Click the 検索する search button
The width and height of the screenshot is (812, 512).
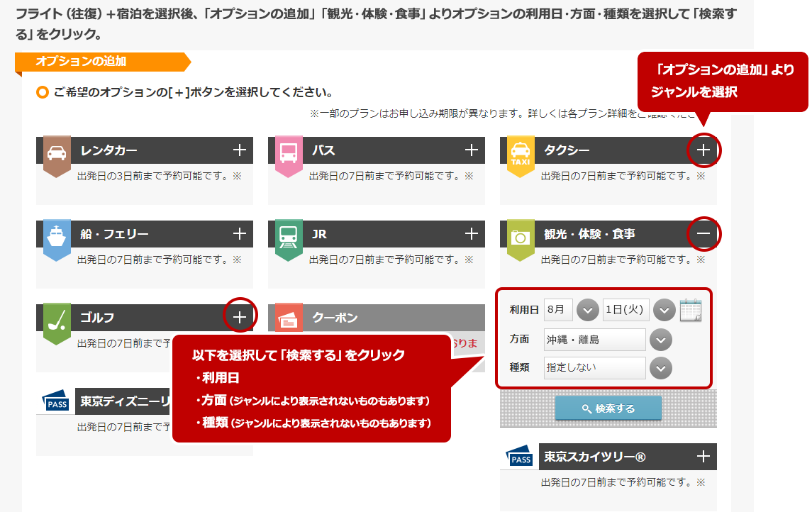[x=608, y=408]
